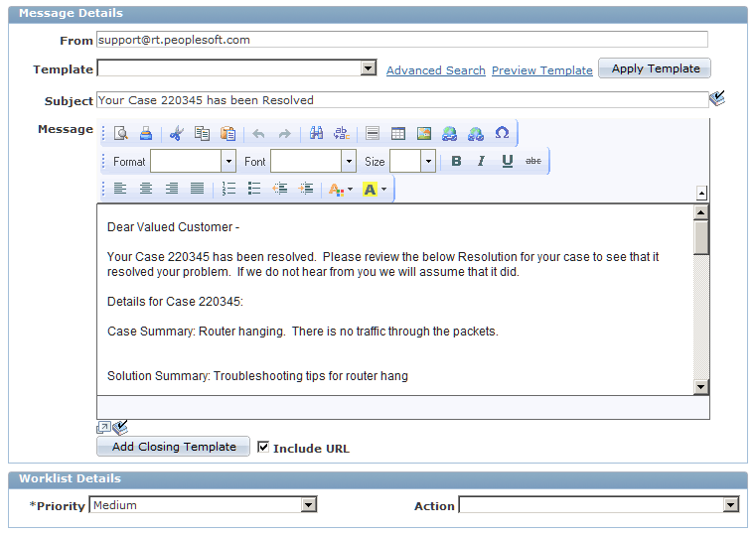The width and height of the screenshot is (756, 534).
Task: Redo the edit with the forward arrow icon
Action: coord(284,133)
